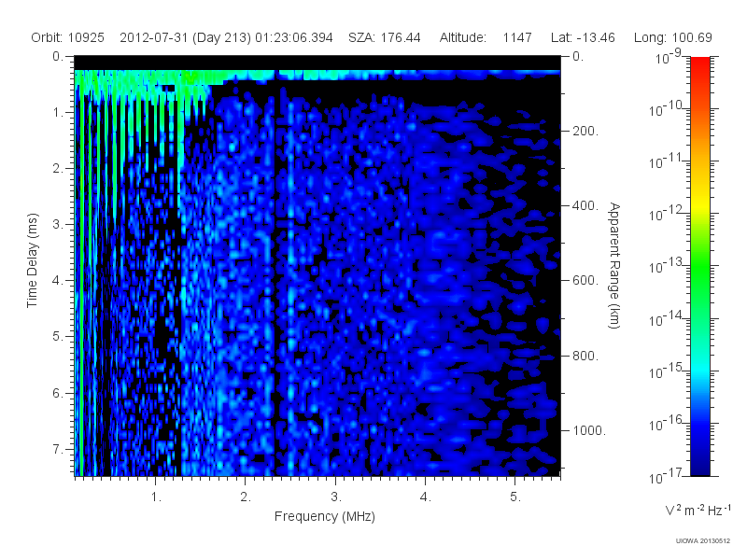The height and width of the screenshot is (560, 747).
Task: Click the frequency axis tick label '4.'
Action: (426, 497)
